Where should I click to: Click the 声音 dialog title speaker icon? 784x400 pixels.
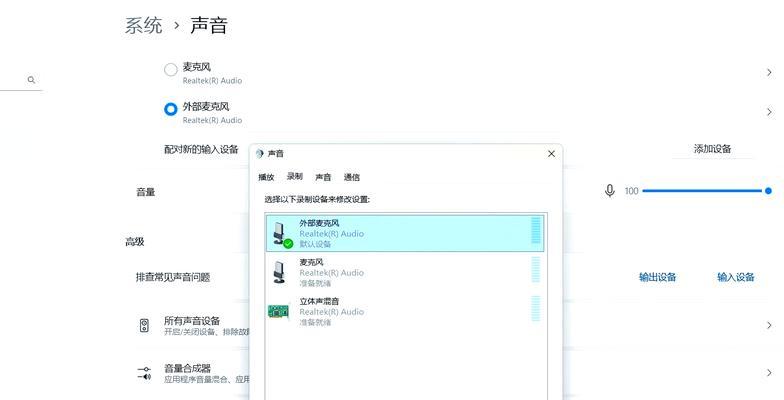[x=260, y=154]
